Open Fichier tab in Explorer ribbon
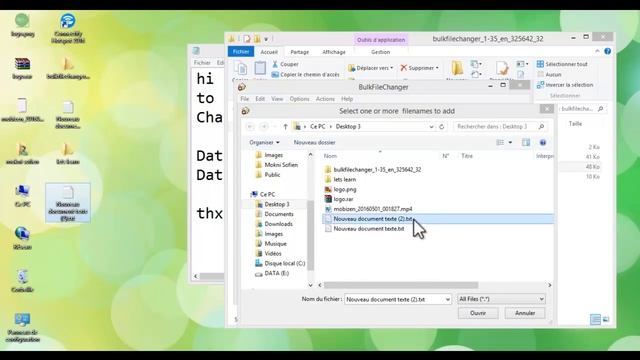Viewport: 640px width, 360px height. [241, 51]
